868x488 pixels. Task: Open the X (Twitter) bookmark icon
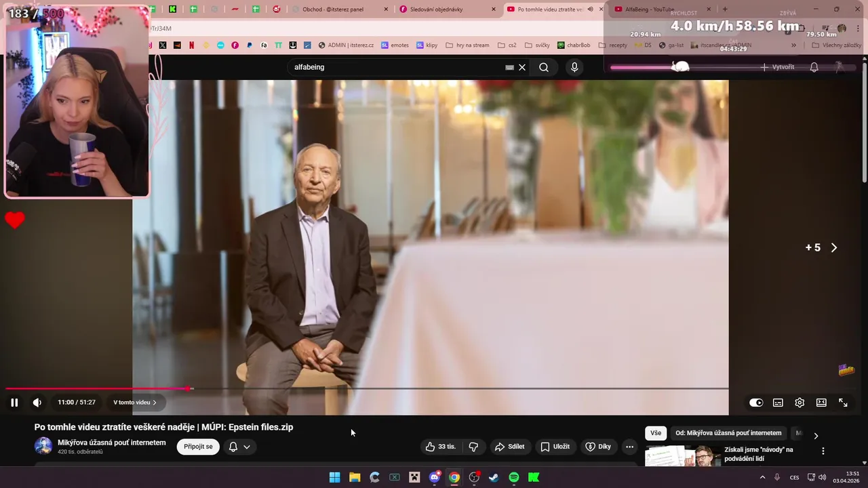click(x=163, y=45)
